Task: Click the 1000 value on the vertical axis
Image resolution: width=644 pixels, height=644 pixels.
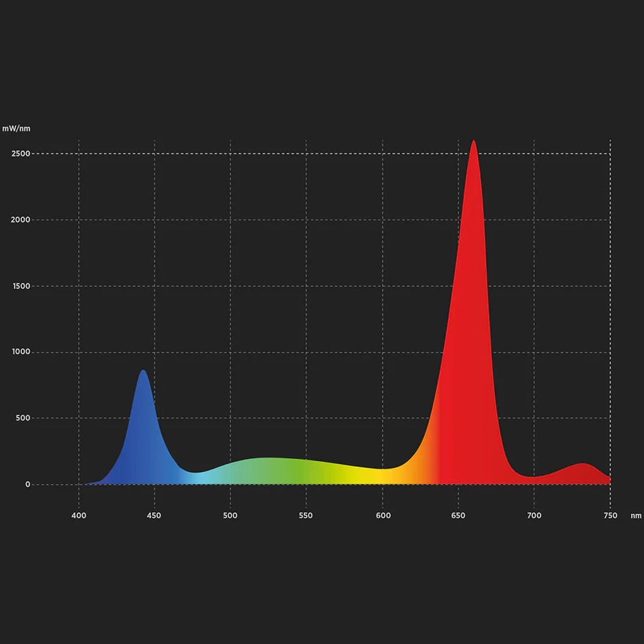Action: tap(23, 351)
